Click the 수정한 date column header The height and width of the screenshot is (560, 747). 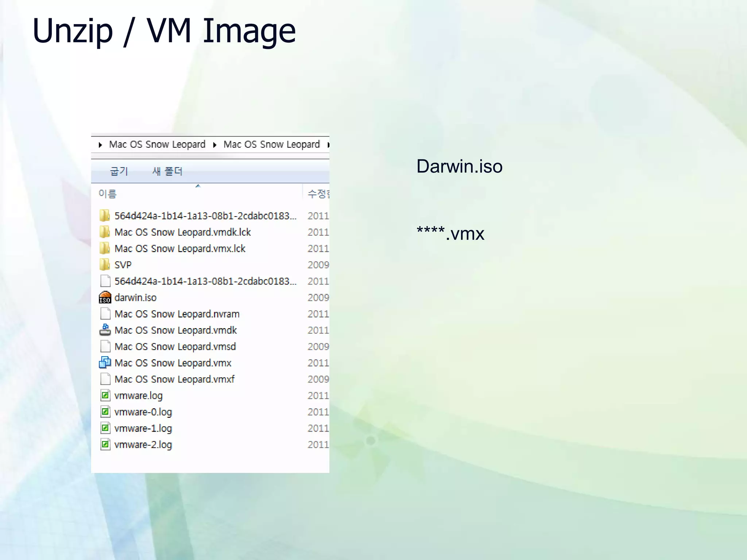click(x=318, y=194)
